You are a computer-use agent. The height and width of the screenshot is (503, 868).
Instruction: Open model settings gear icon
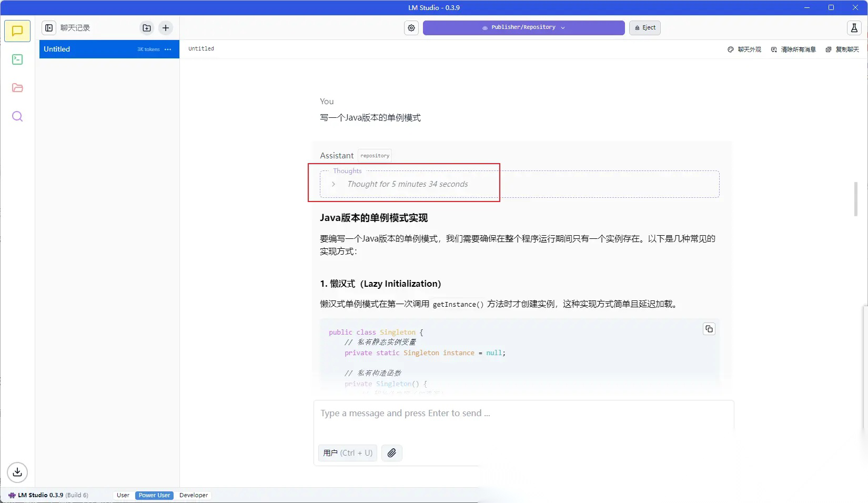(411, 28)
